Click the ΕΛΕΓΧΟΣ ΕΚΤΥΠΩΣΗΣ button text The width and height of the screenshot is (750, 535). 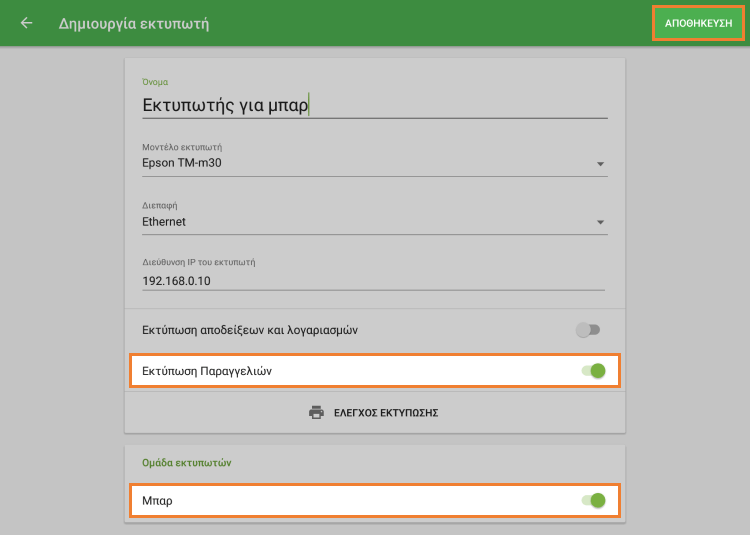pos(386,412)
